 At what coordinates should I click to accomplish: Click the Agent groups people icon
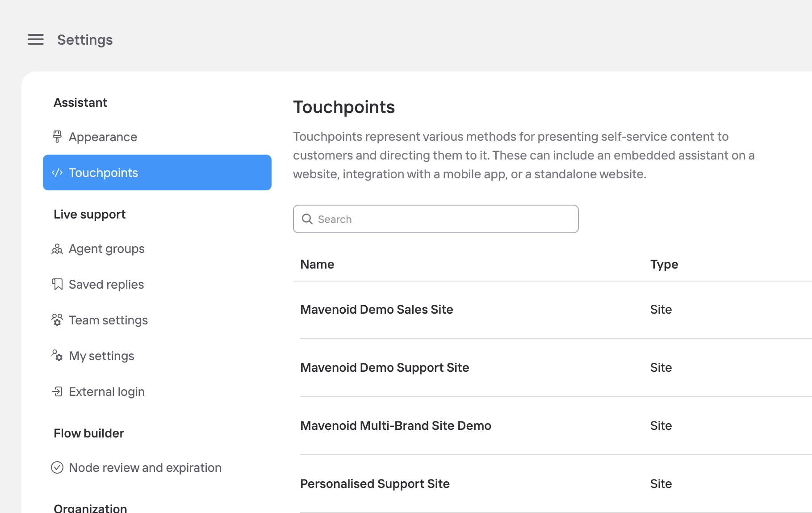(x=57, y=249)
